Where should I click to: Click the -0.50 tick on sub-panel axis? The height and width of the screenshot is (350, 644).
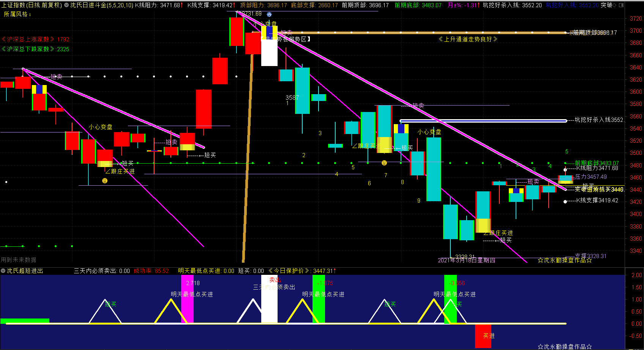tap(636, 336)
